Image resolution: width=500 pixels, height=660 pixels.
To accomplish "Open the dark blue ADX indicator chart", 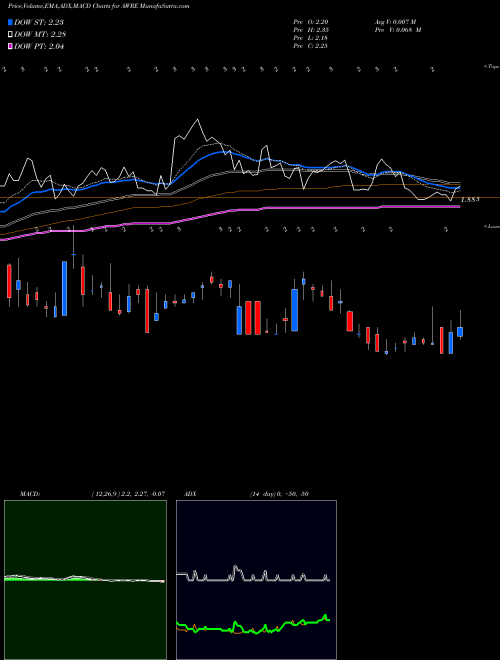I will [256, 580].
